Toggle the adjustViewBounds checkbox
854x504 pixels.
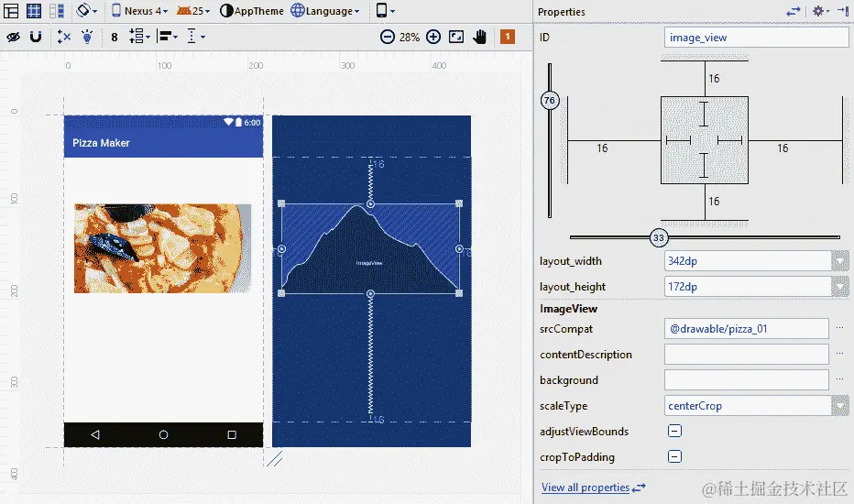674,431
